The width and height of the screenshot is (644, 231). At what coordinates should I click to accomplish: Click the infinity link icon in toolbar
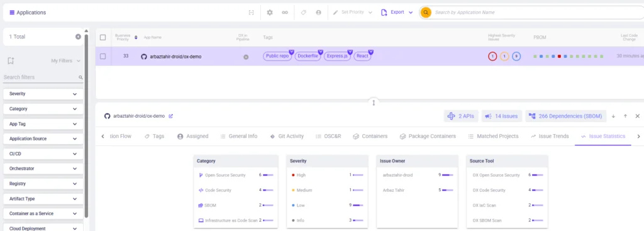point(285,13)
